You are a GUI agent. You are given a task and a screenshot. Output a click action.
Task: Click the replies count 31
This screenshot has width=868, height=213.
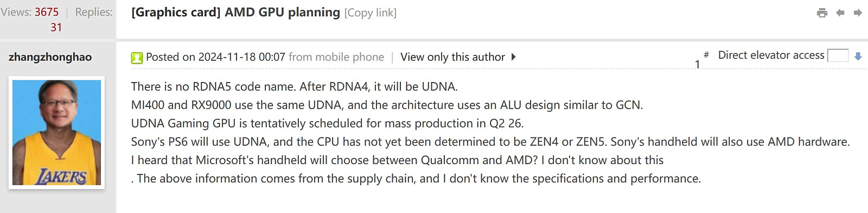pos(56,27)
